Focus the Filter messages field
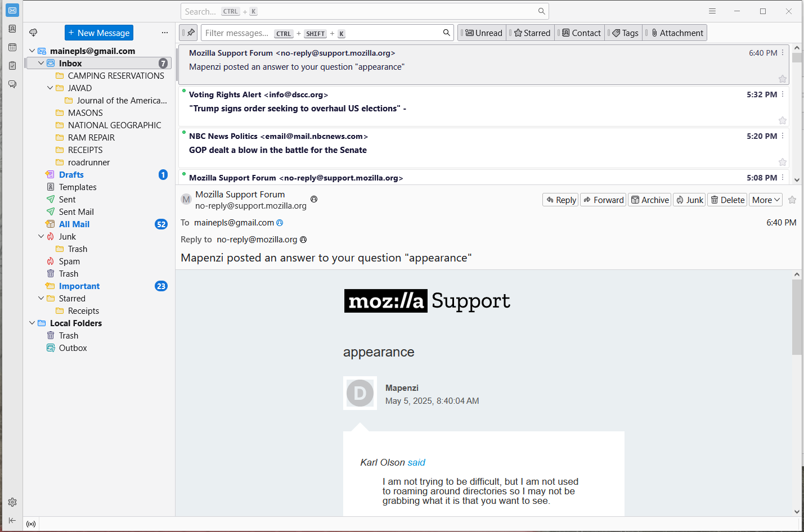 tap(327, 33)
